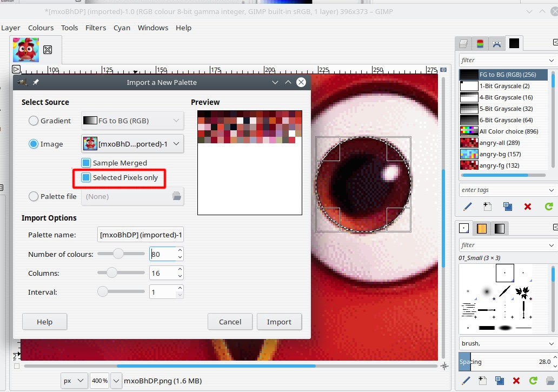Open the Gradients tab in lower dock
This screenshot has height=392, width=558.
499,228
